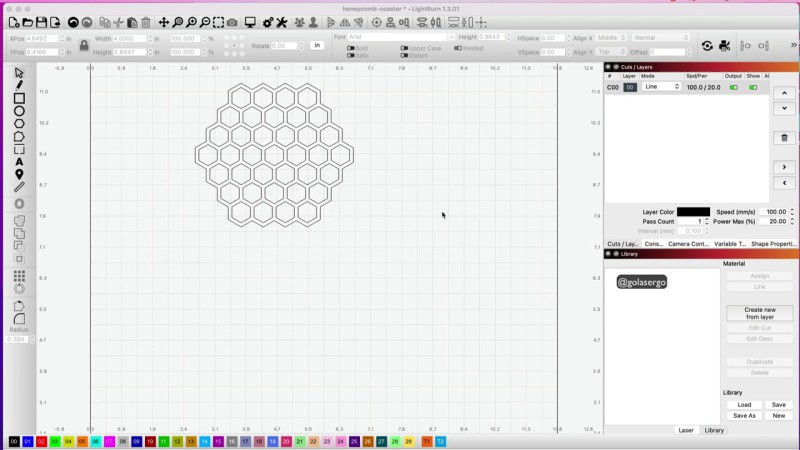Open the Line mode dropdown
The height and width of the screenshot is (450, 800).
pos(661,87)
